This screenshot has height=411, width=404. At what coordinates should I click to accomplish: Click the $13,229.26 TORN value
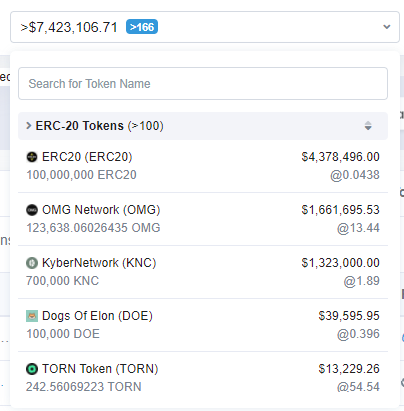click(349, 369)
